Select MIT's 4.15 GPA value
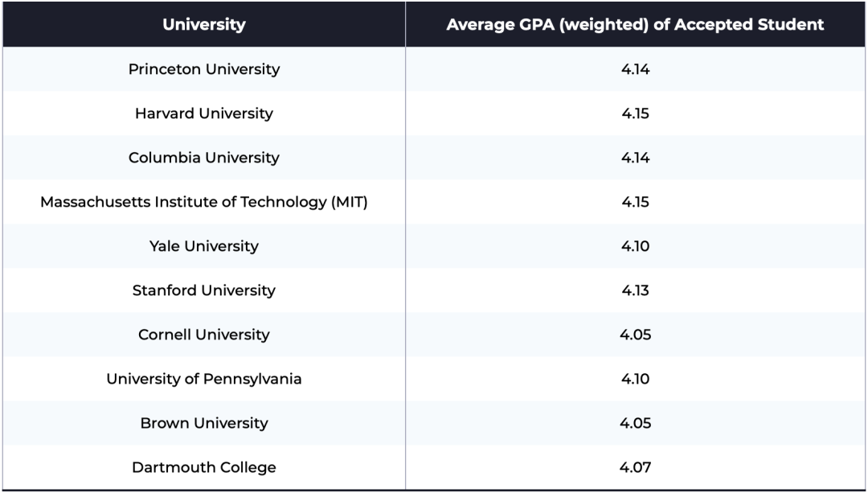 (635, 202)
